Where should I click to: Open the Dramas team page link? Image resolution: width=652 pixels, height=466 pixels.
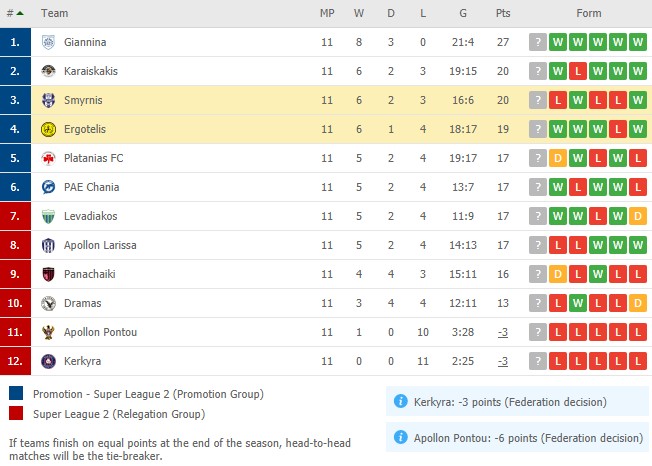click(x=82, y=303)
